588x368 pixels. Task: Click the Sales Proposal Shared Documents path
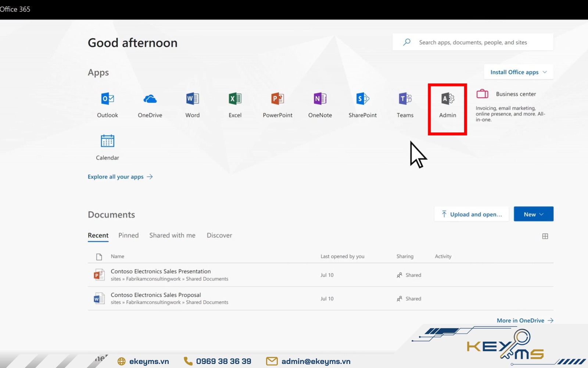(169, 302)
